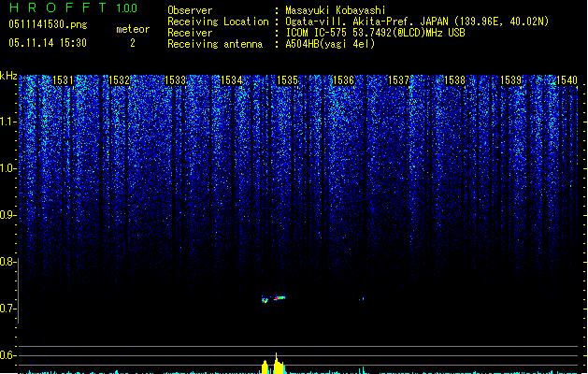
Task: Click the 1534 time marker
Action: (x=232, y=80)
